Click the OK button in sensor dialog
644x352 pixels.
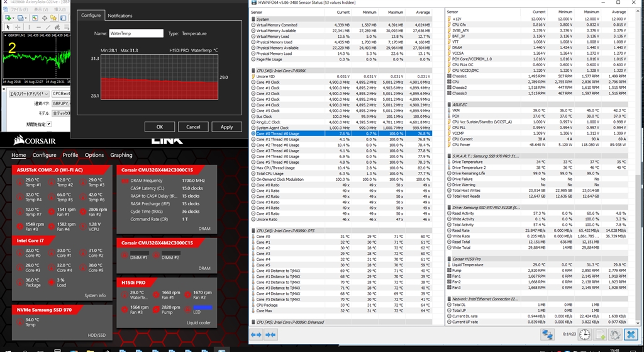click(x=159, y=127)
